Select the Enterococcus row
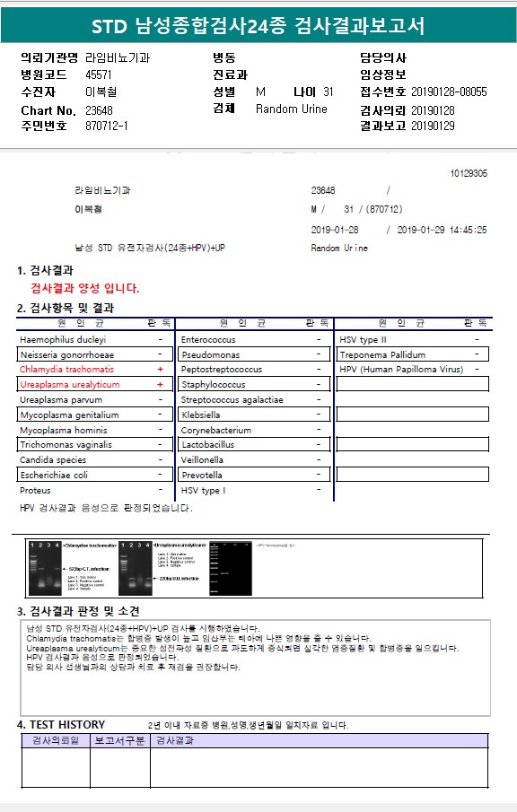Image resolution: width=517 pixels, height=812 pixels. coord(254,340)
